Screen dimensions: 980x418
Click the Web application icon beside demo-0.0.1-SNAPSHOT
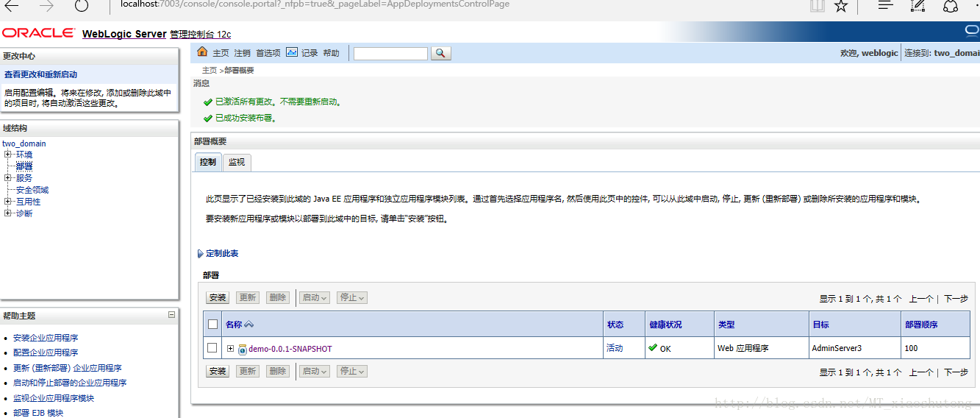tap(243, 349)
